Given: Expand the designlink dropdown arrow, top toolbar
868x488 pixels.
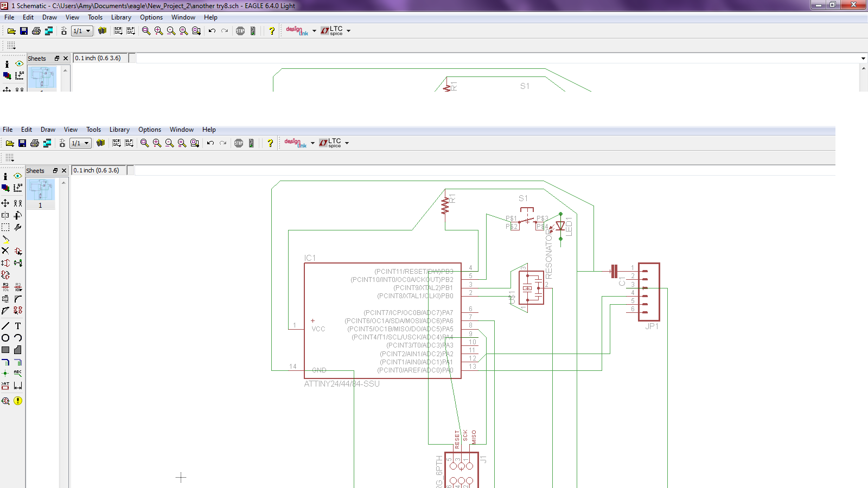Looking at the screenshot, I should (314, 31).
